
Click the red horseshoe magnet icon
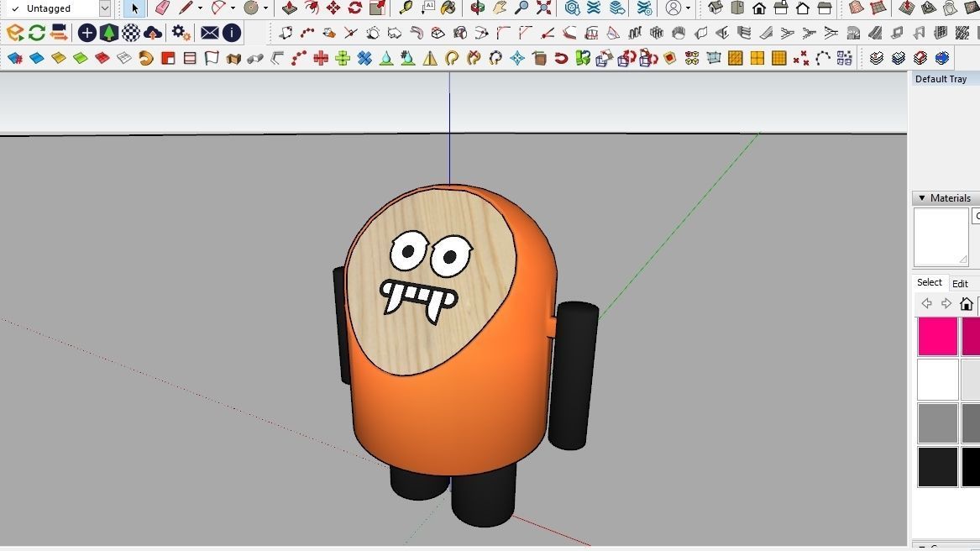[561, 59]
